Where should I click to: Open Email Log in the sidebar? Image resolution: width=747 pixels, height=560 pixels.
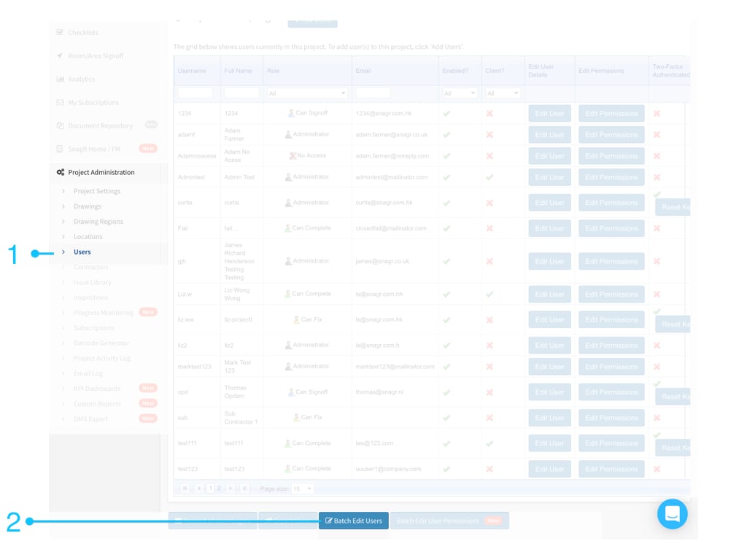tap(88, 373)
